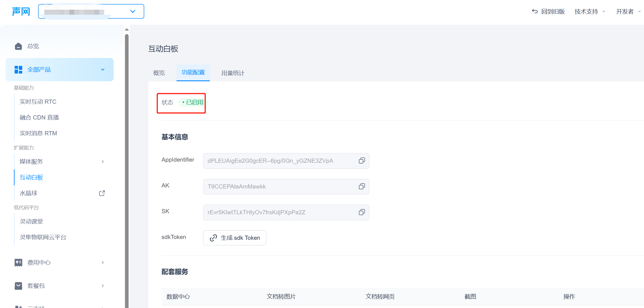Click the 数据中心 column header
This screenshot has height=308, width=644.
[x=178, y=297]
